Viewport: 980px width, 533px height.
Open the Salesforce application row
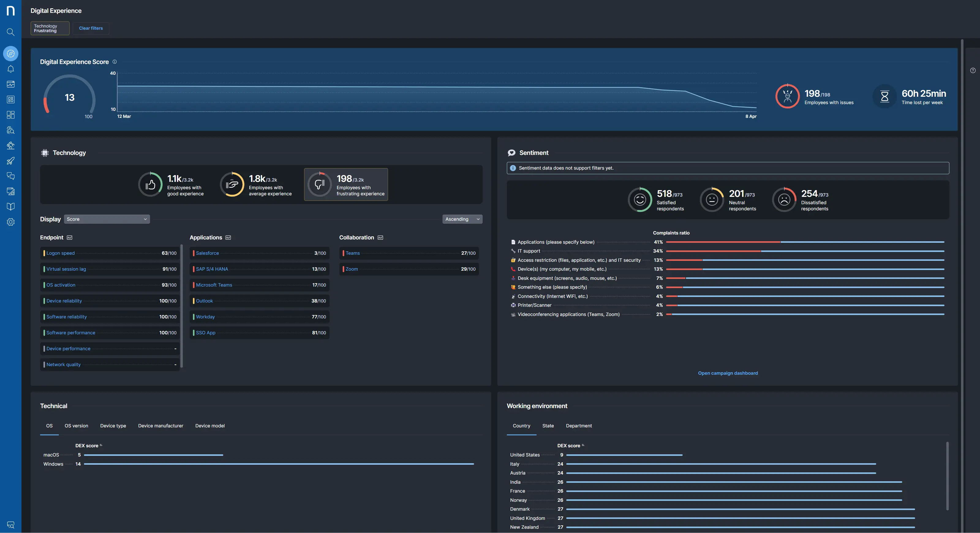click(259, 253)
